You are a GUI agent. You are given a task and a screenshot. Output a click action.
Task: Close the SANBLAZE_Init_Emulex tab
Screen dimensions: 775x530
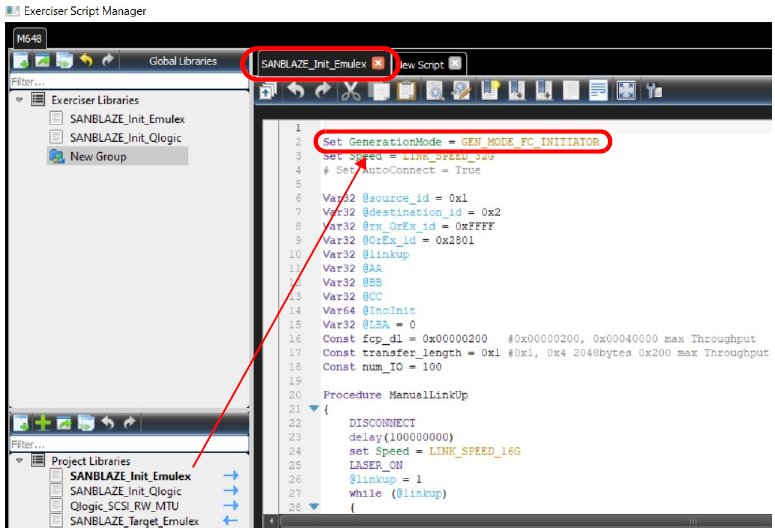[378, 63]
